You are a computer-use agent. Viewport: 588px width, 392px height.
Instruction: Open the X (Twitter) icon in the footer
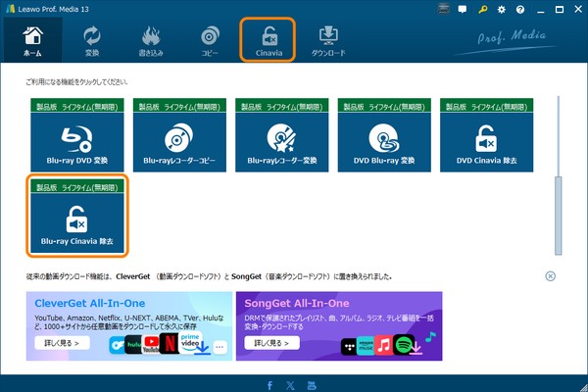(x=290, y=385)
